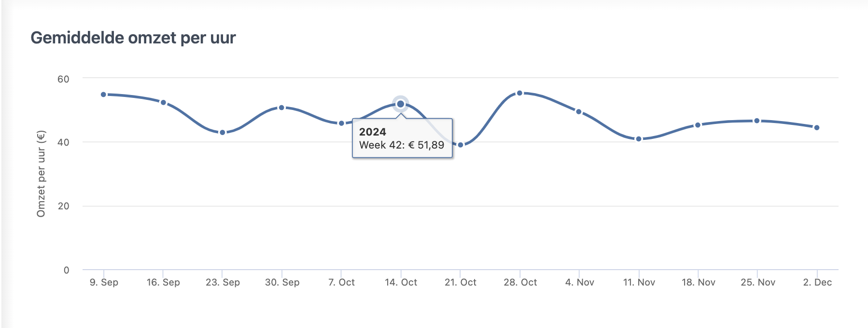868x328 pixels.
Task: Click the "60" y-axis label
Action: pyautogui.click(x=63, y=79)
